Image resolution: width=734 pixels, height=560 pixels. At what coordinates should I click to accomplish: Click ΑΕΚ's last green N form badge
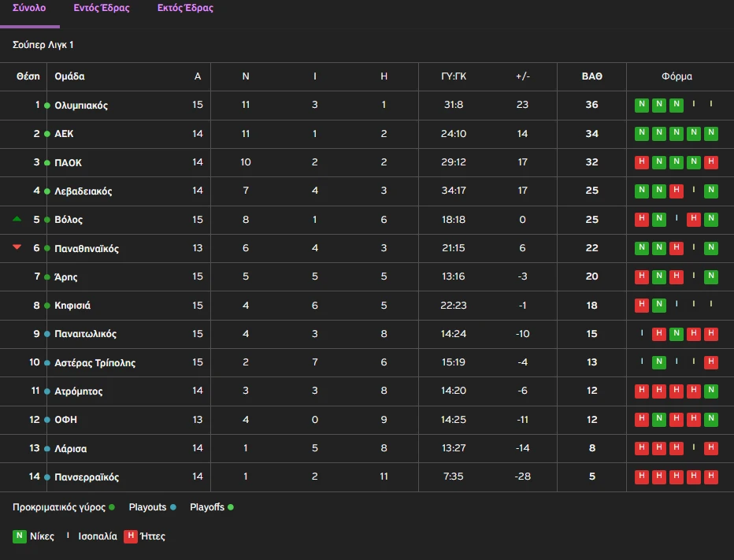tap(711, 134)
